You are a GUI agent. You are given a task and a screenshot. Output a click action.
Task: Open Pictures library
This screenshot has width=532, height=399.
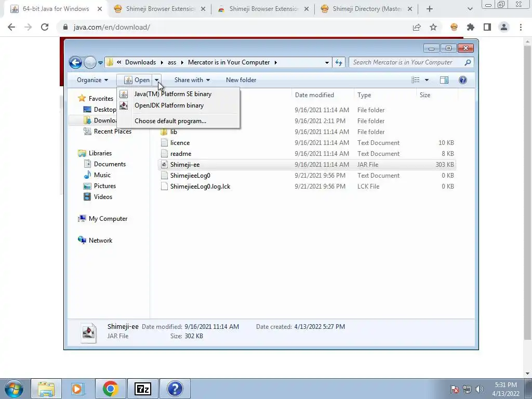click(x=105, y=186)
